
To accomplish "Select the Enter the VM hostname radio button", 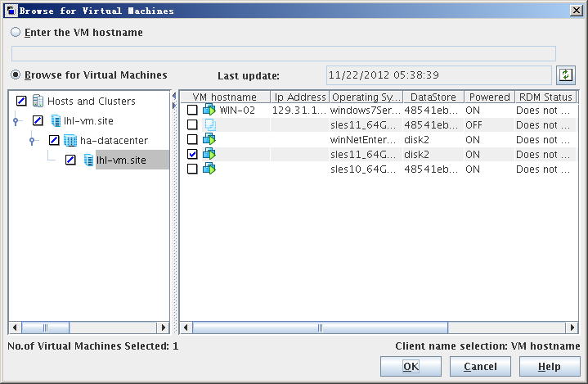I will [16, 32].
